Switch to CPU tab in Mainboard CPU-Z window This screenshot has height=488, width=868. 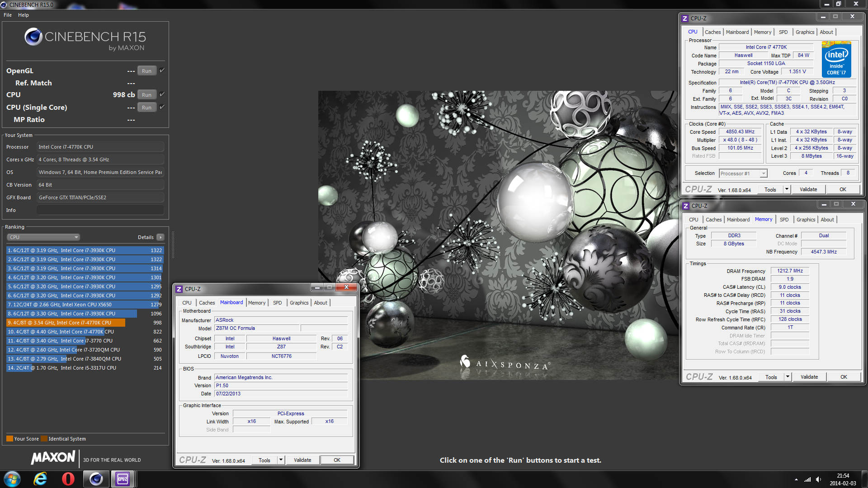coord(187,303)
